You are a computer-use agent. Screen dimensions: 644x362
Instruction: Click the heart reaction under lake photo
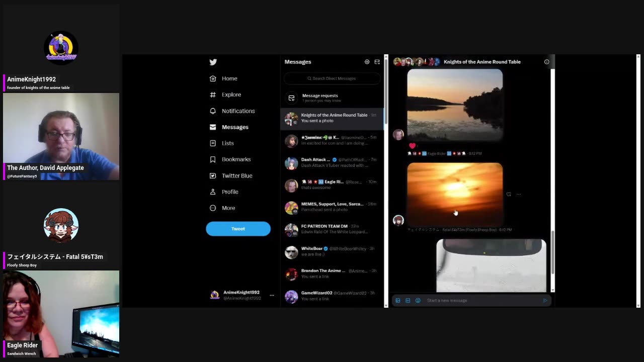[x=413, y=146]
